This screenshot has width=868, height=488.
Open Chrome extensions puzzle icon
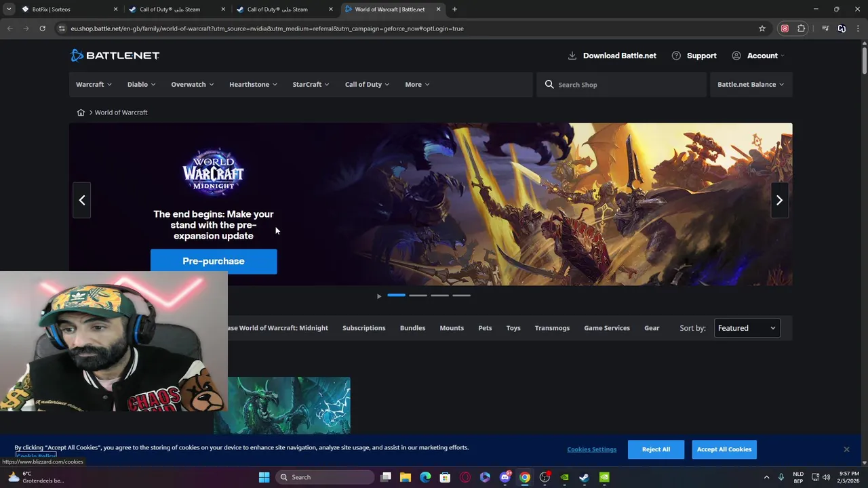coord(802,28)
